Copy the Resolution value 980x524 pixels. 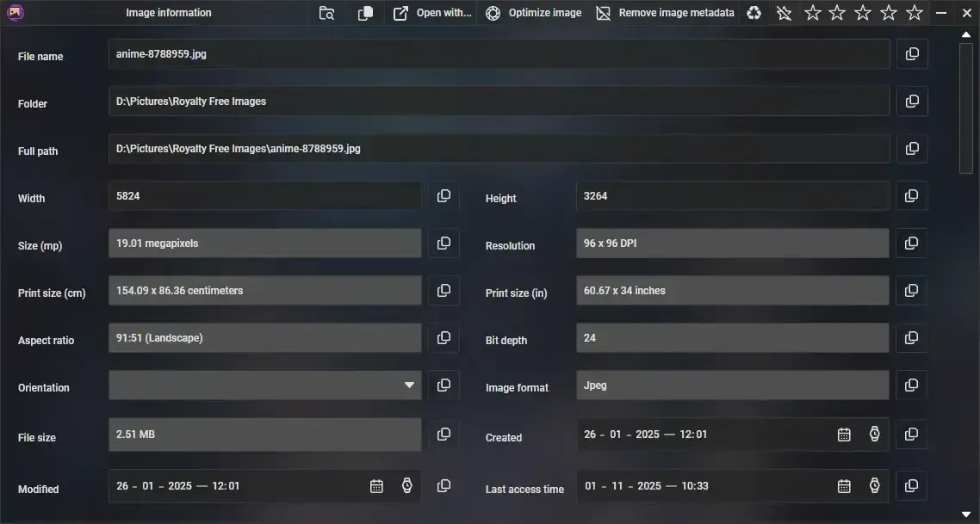coord(911,243)
